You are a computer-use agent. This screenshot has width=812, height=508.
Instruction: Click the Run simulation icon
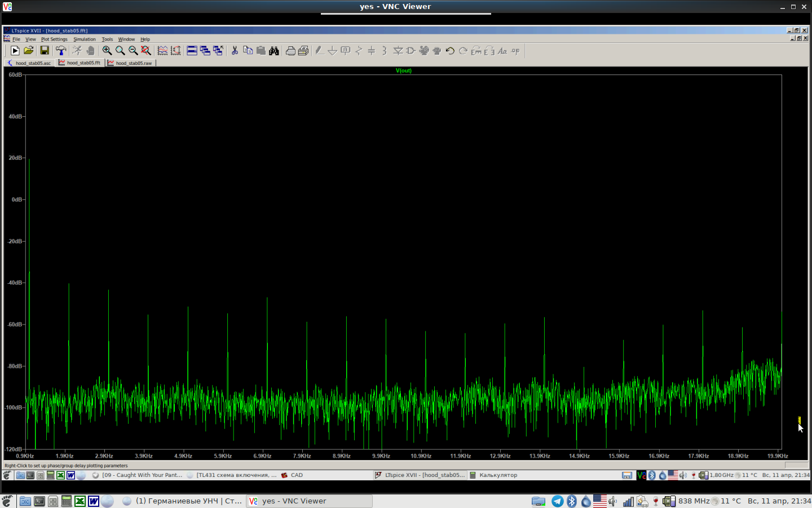pyautogui.click(x=15, y=51)
